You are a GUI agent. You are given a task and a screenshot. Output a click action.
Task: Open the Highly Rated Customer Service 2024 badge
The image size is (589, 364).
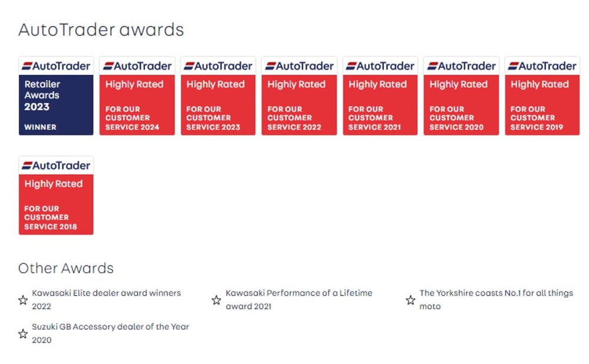click(x=137, y=96)
